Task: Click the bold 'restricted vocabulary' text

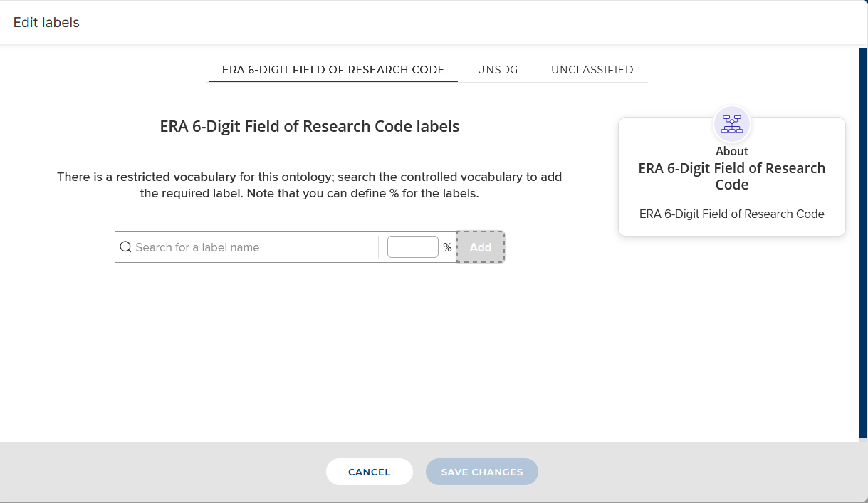Action: pos(176,177)
